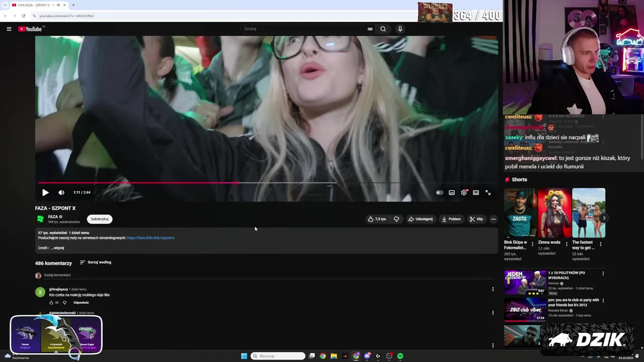Open Discord from the taskbar
The image size is (644, 362).
click(367, 356)
